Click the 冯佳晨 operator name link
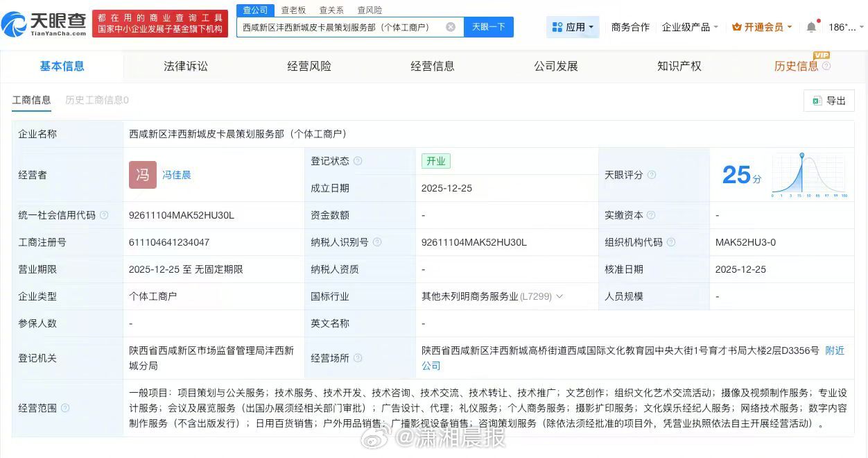Screen dimensions: 868x458 tap(177, 175)
